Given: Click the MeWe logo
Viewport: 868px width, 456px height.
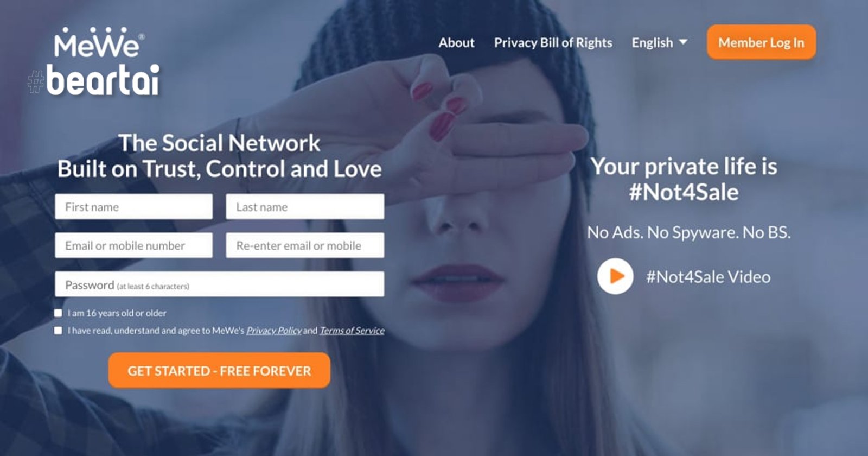Looking at the screenshot, I should [x=99, y=42].
